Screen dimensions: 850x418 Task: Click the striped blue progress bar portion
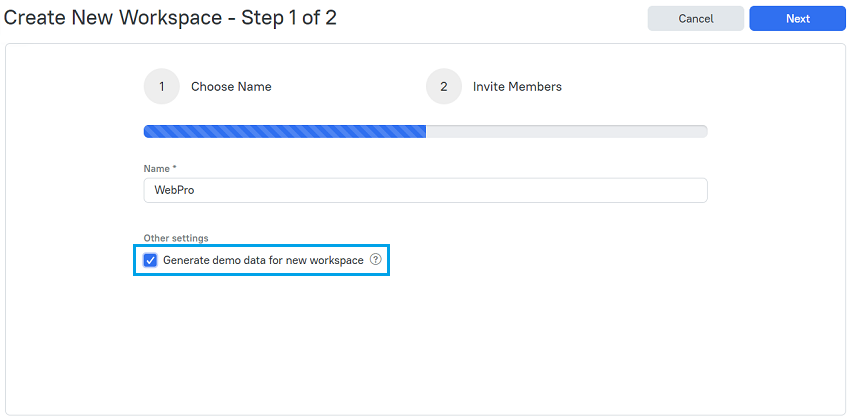click(285, 131)
